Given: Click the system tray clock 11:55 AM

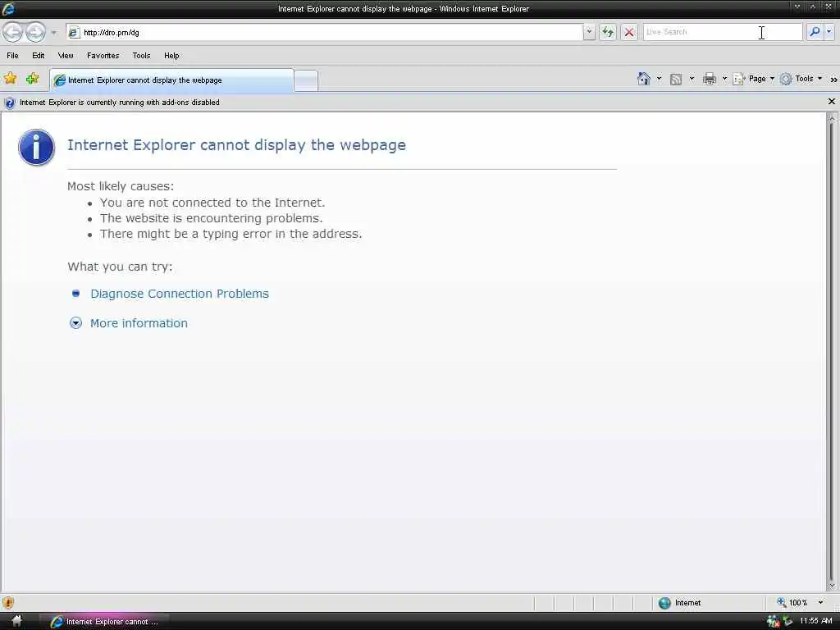Looking at the screenshot, I should coord(816,621).
